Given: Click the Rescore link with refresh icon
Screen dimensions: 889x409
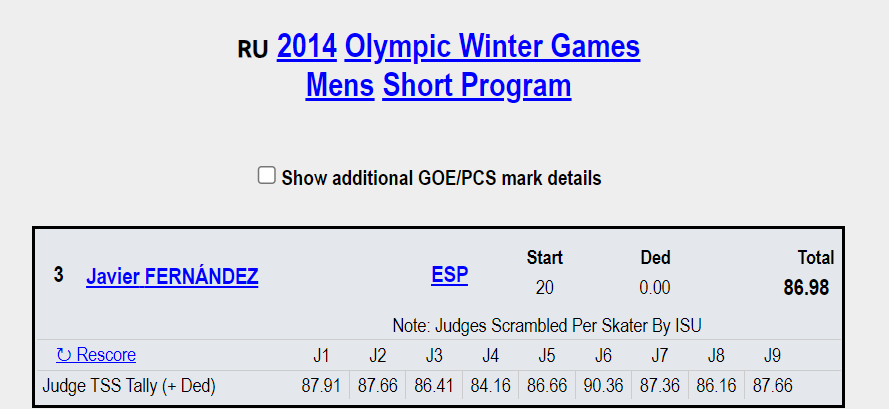Looking at the screenshot, I should [96, 355].
